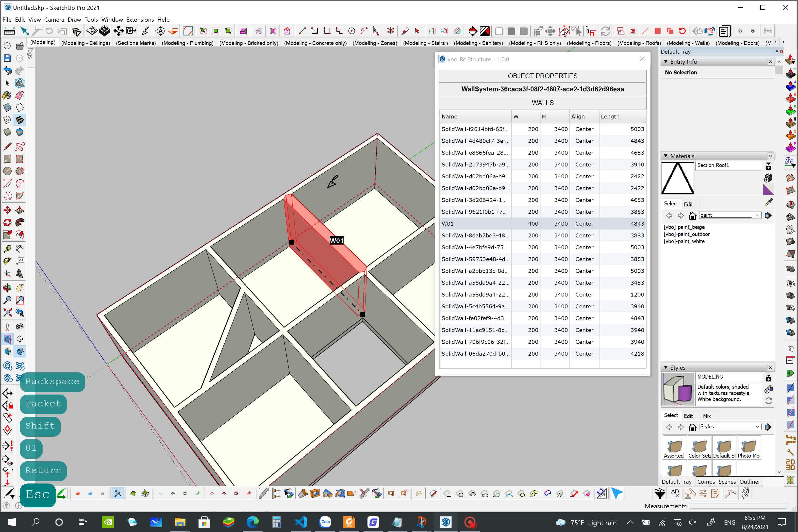This screenshot has width=798, height=532.
Task: Collapse the Styles panel
Action: [x=666, y=367]
